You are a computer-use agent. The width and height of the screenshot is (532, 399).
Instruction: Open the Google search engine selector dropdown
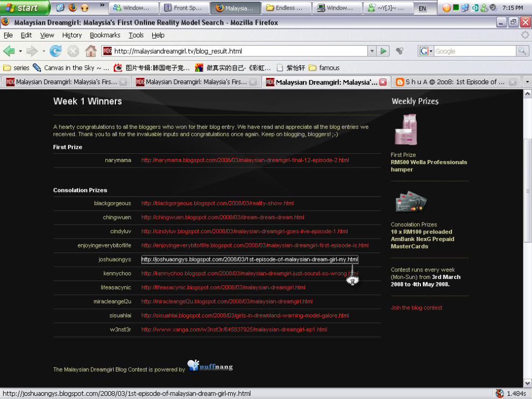click(426, 51)
